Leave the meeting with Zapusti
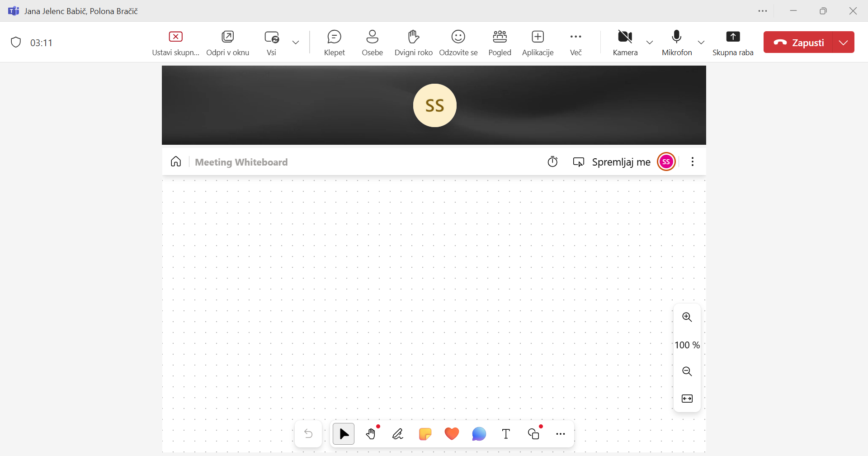The width and height of the screenshot is (868, 456). click(x=799, y=43)
